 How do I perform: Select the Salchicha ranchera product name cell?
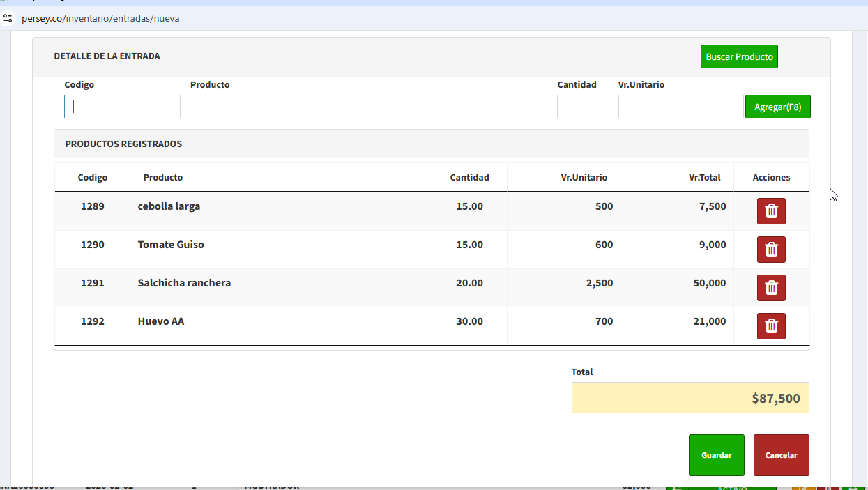click(184, 283)
